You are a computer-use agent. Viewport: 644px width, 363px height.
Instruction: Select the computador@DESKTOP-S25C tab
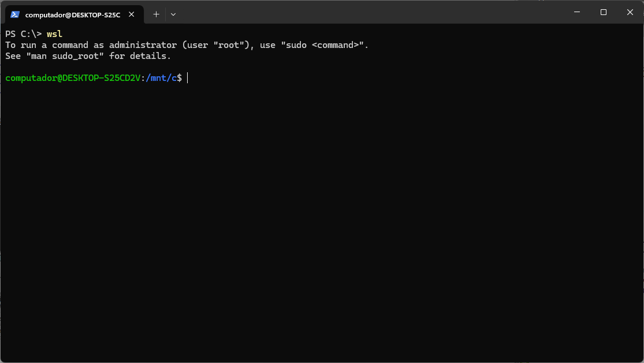click(72, 14)
